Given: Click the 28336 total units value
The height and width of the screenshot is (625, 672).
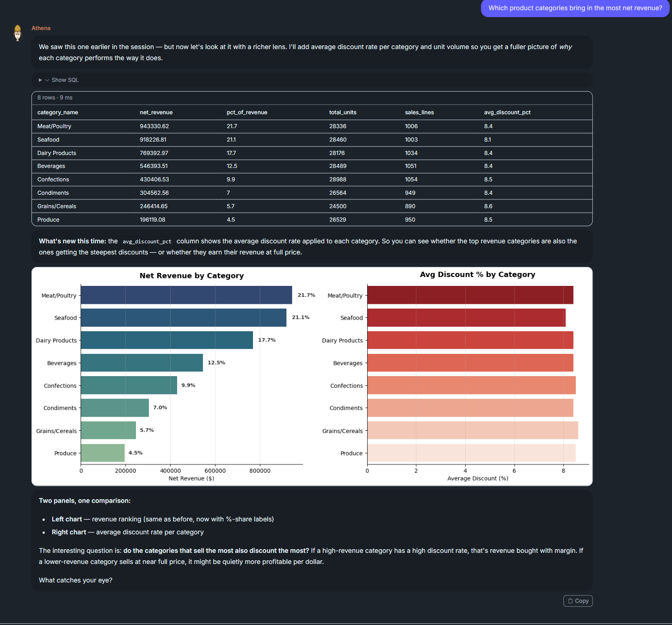Looking at the screenshot, I should 338,126.
